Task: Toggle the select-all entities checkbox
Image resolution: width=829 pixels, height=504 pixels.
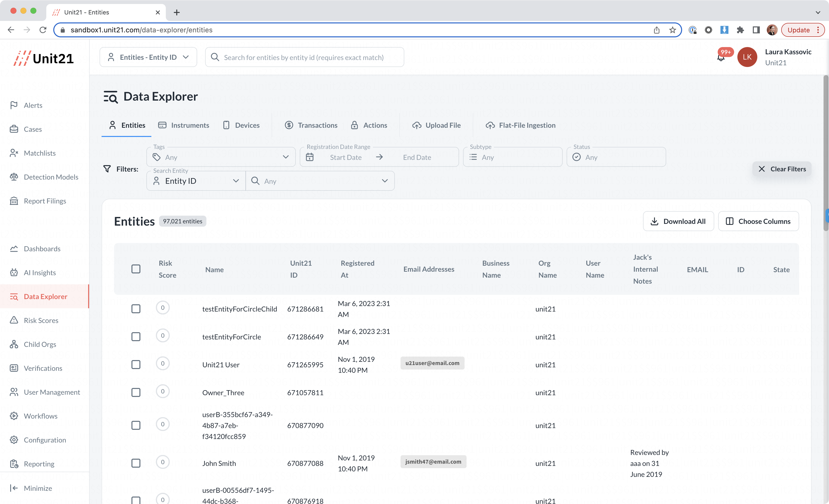Action: click(136, 269)
